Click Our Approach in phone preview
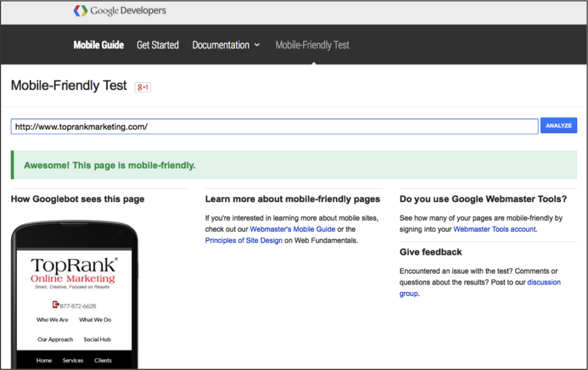Screen dimensions: 588x370 coord(55,339)
